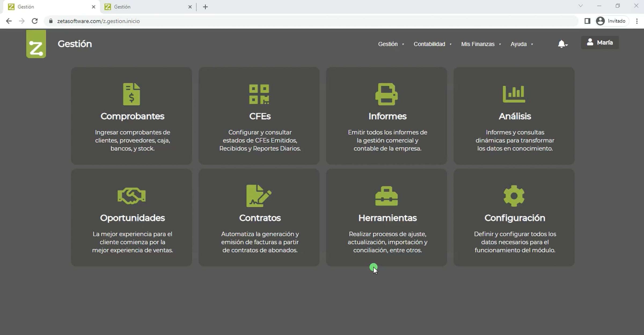Open Chrome three-dot menu
The image size is (644, 335).
(x=637, y=21)
